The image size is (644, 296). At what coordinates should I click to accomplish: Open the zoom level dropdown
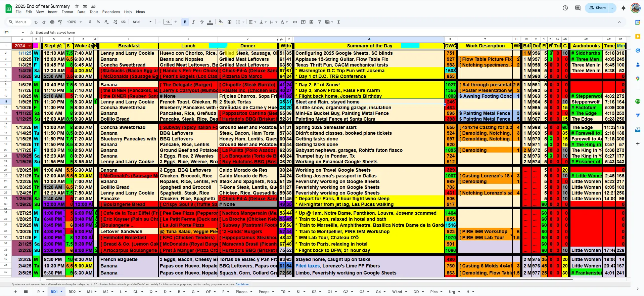click(x=74, y=22)
